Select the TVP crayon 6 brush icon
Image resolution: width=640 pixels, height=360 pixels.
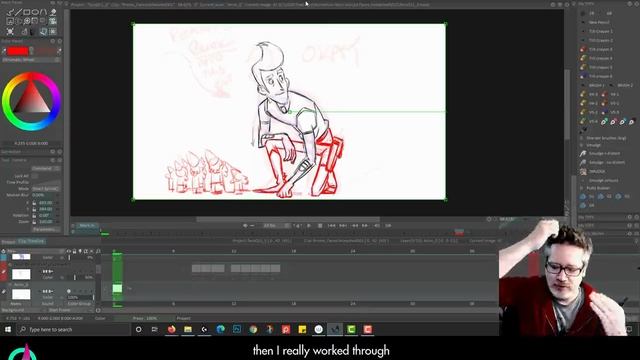click(x=583, y=76)
